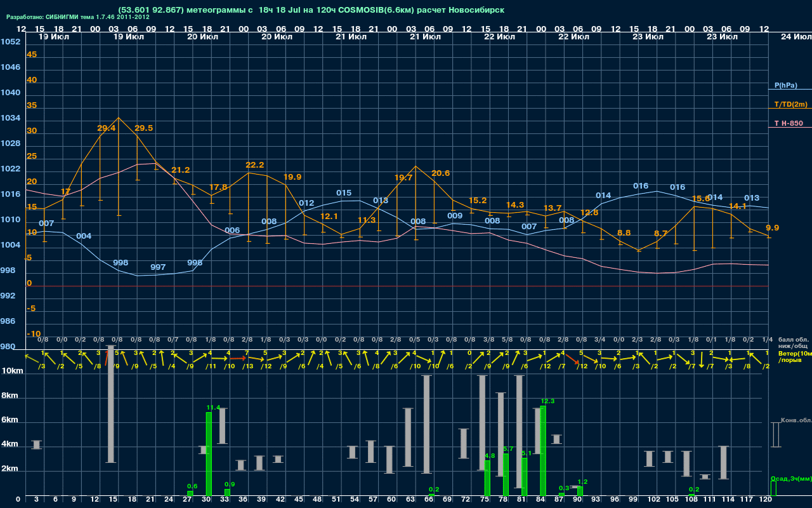Click the 015 pressure label
Image resolution: width=812 pixels, height=508 pixels.
(x=344, y=193)
